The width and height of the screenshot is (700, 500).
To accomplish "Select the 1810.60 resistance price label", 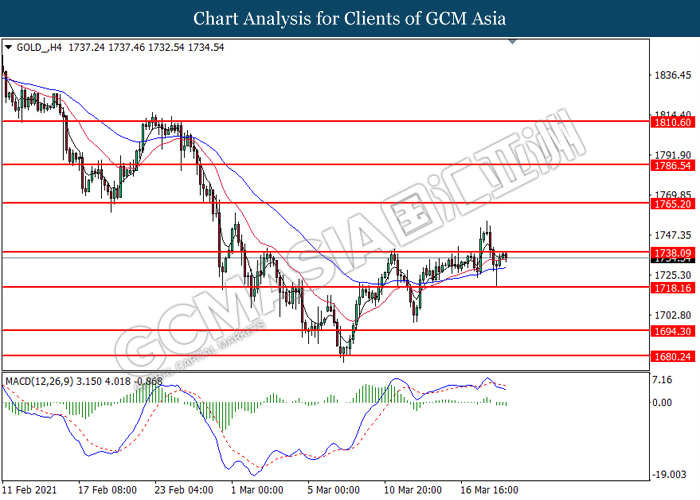I will [672, 122].
